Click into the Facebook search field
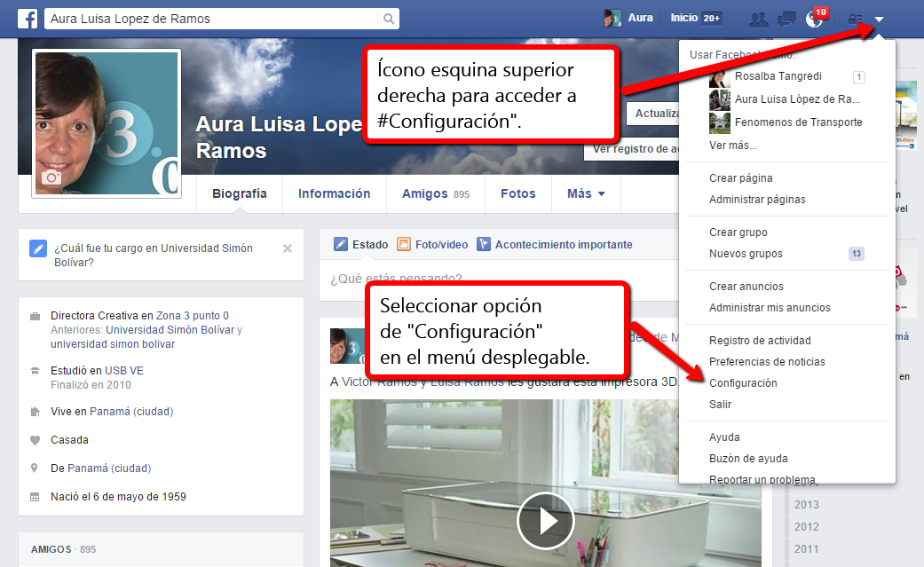The height and width of the screenshot is (567, 924). click(x=212, y=19)
